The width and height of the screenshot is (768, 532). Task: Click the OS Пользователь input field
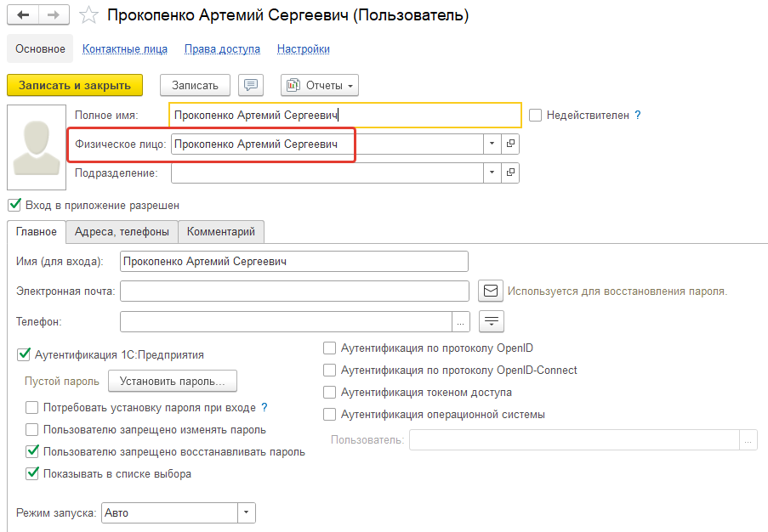574,440
